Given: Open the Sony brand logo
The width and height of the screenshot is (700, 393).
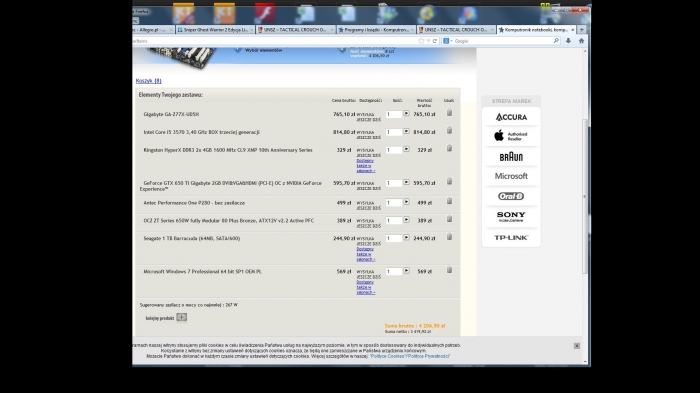Looking at the screenshot, I should coord(511,217).
